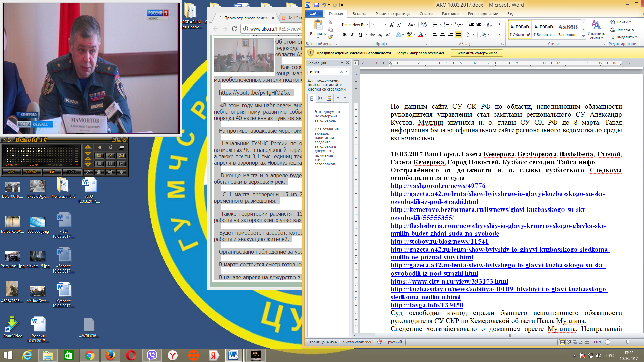This screenshot has height=362, width=644.
Task: Switch to the Рецензирование tab
Action: coord(483,14)
